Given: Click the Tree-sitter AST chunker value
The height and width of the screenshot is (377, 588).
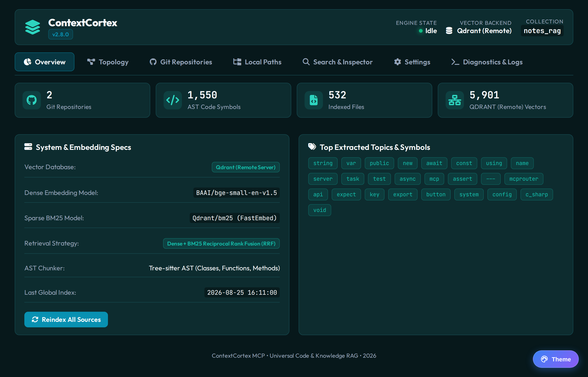Looking at the screenshot, I should tap(214, 268).
